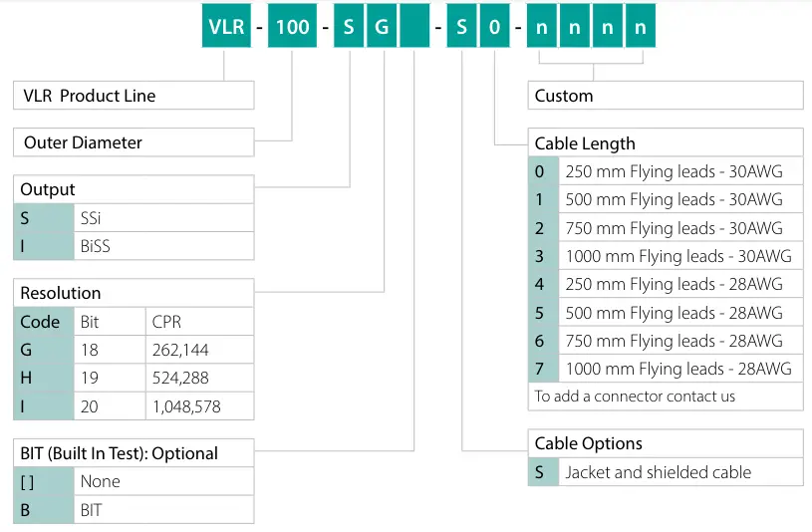The width and height of the screenshot is (812, 532).
Task: Select 250 mm Flying leads - 30AWG
Action: click(x=675, y=171)
